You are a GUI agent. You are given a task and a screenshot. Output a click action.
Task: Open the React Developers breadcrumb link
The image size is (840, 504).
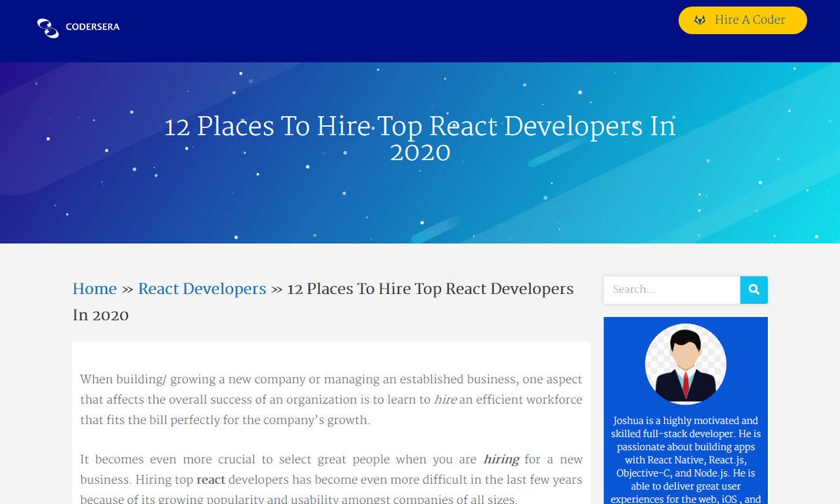pos(202,289)
